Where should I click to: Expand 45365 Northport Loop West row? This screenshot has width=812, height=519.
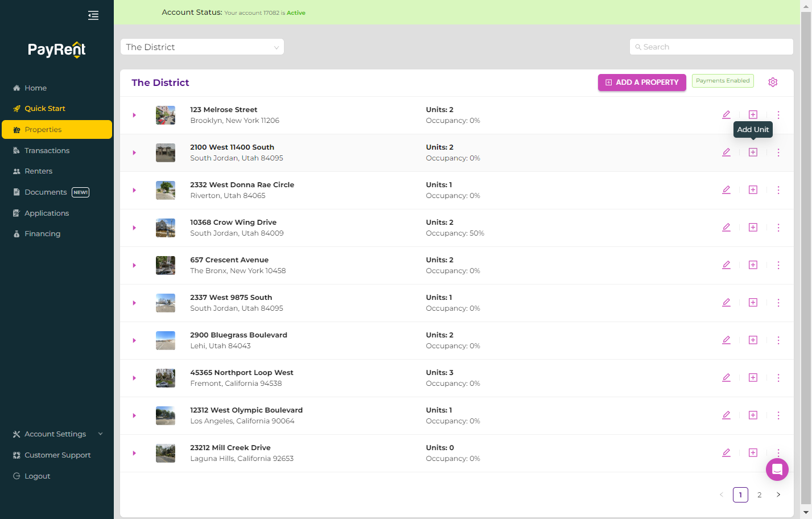[134, 378]
